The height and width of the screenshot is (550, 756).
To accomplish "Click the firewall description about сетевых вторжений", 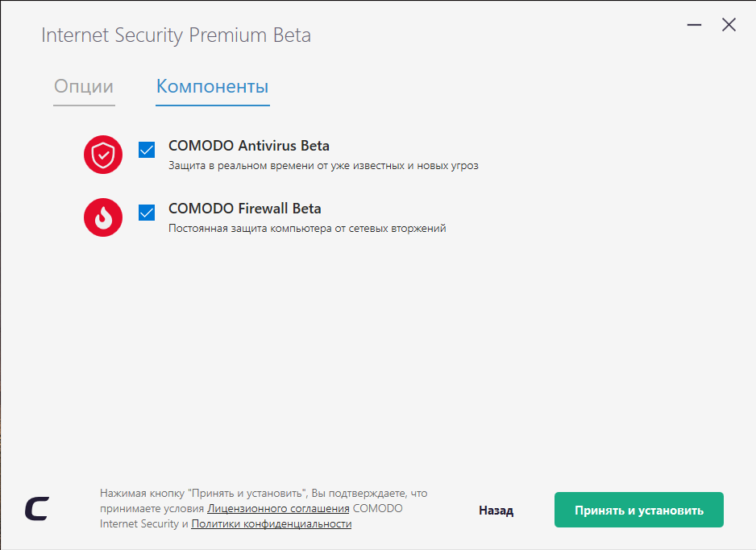I will 306,229.
